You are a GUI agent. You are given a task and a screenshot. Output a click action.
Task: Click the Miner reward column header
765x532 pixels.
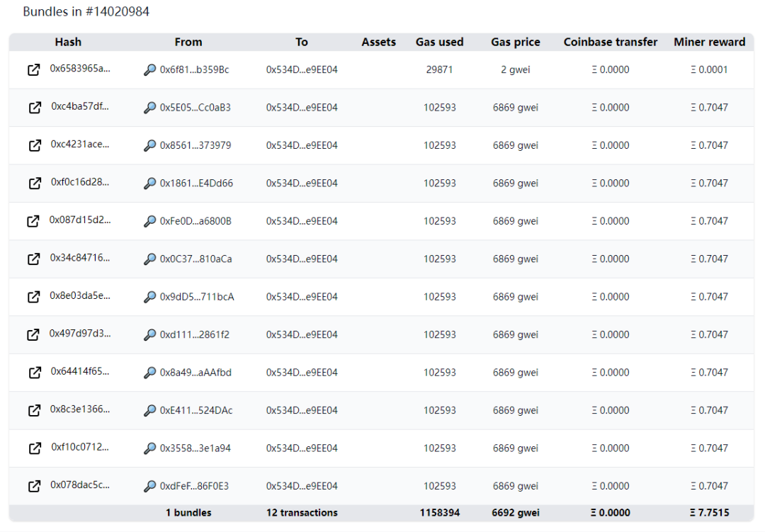(709, 43)
